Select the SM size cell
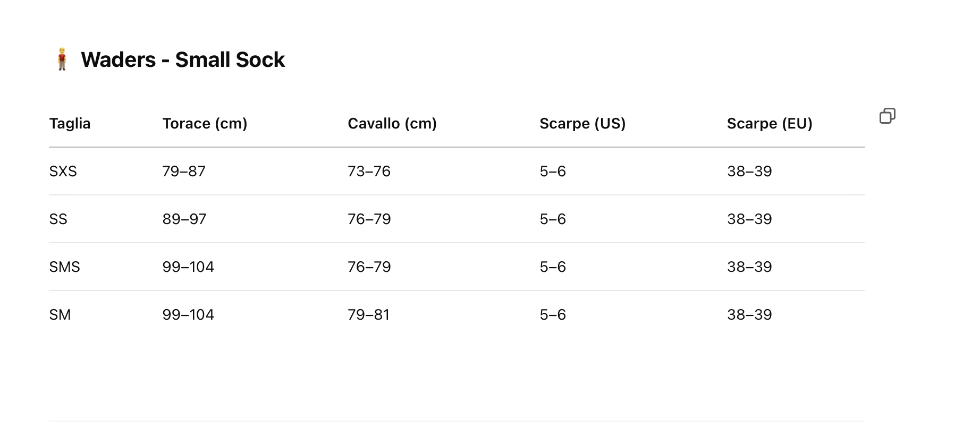The height and width of the screenshot is (445, 980). [x=60, y=315]
